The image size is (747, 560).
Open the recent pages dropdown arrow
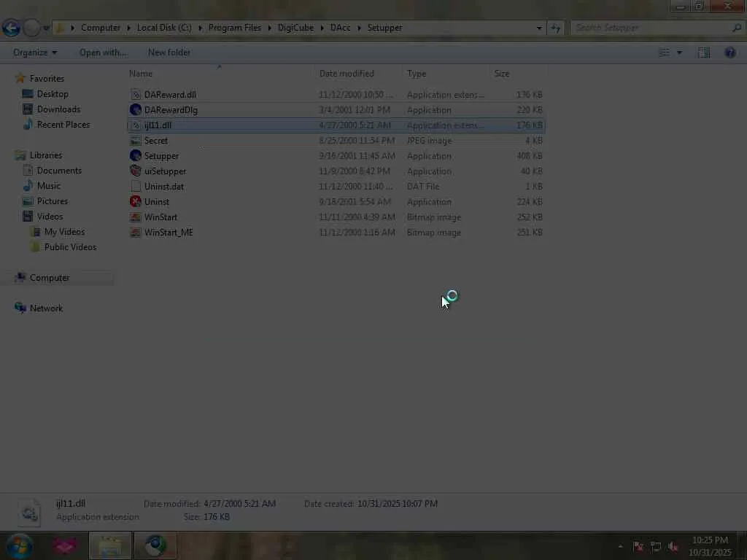pyautogui.click(x=46, y=28)
